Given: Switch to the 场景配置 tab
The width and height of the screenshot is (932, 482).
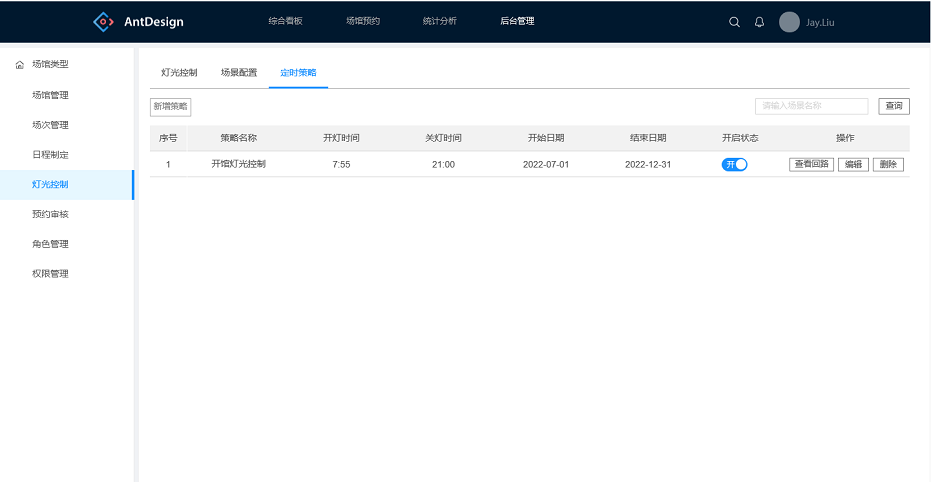Looking at the screenshot, I should tap(239, 73).
